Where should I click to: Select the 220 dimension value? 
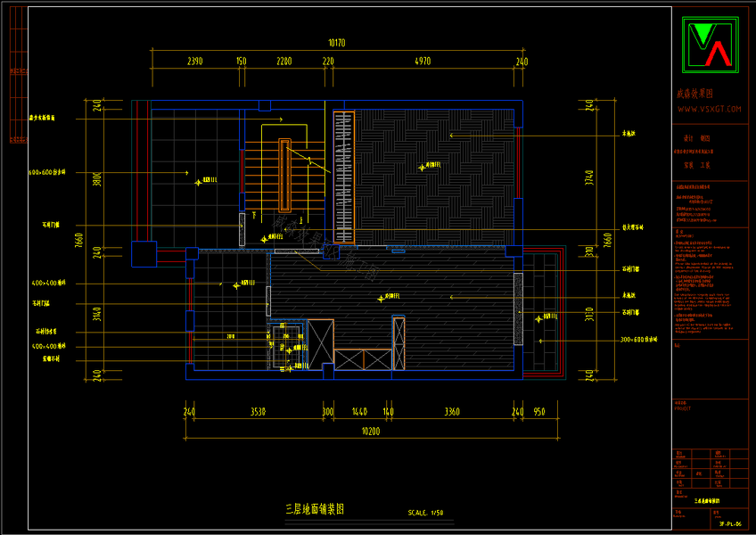(x=328, y=62)
